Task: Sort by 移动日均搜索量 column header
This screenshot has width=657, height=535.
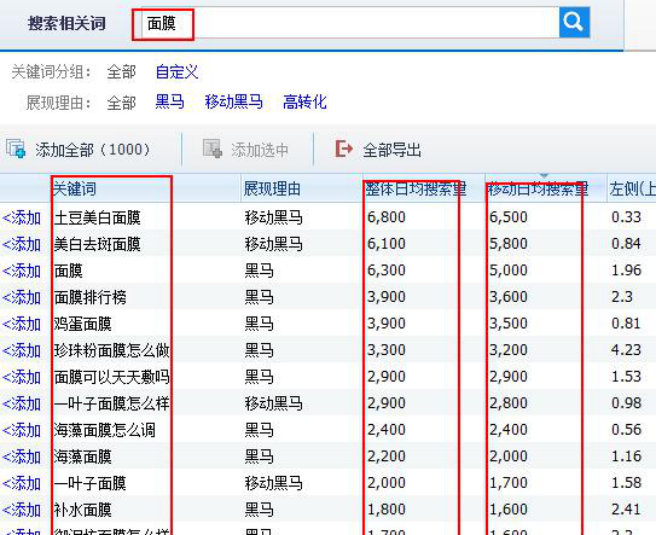Action: tap(537, 188)
